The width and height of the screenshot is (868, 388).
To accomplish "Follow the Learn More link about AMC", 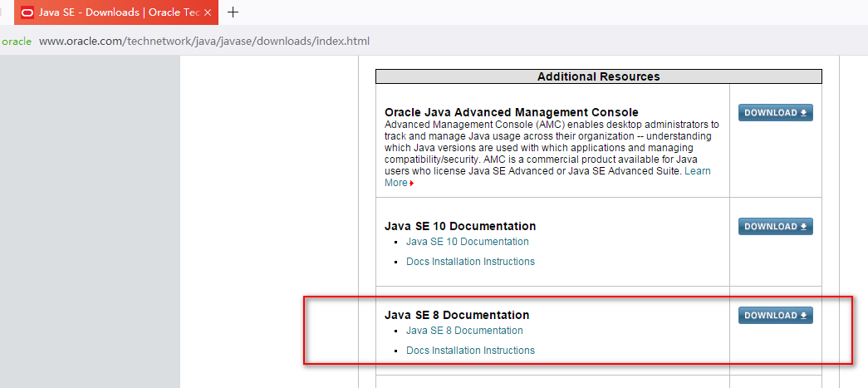I will pos(697,171).
